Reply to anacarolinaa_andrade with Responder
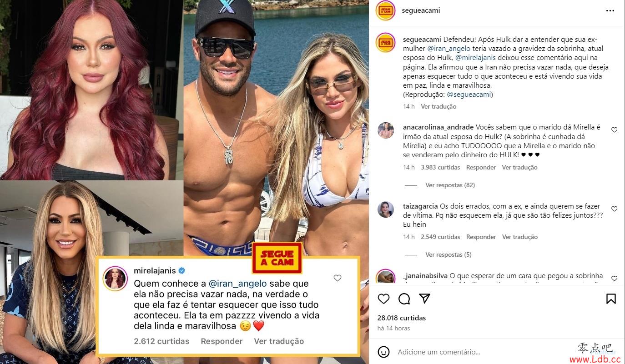 click(481, 167)
